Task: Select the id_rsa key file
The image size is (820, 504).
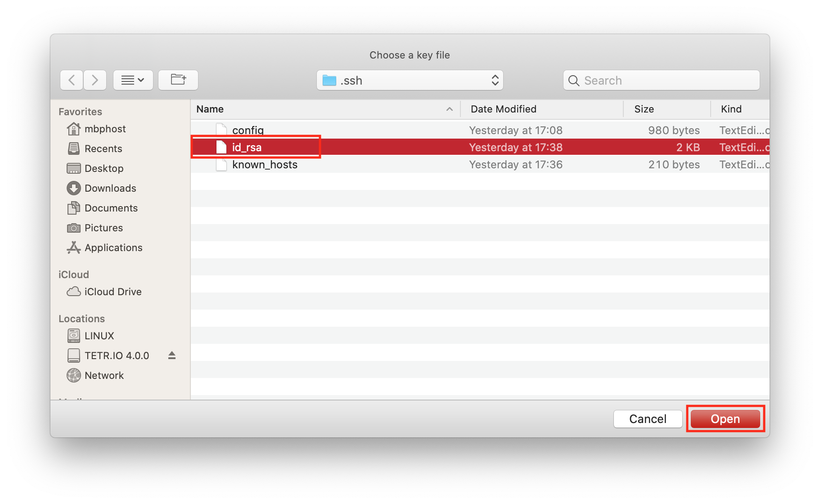Action: [247, 147]
